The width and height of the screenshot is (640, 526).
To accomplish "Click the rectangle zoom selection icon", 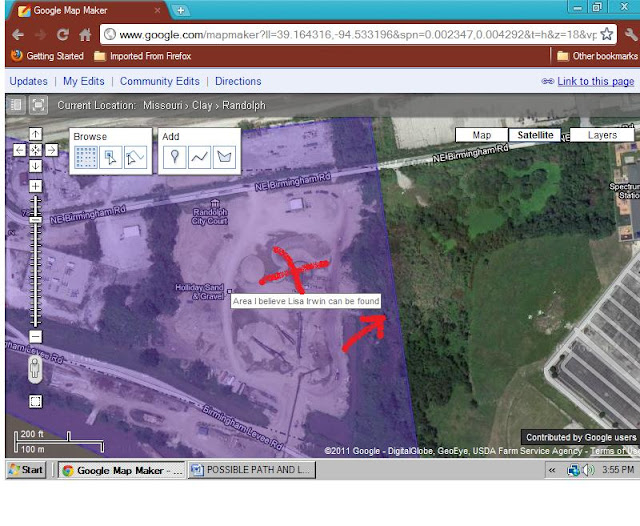I will tap(36, 402).
